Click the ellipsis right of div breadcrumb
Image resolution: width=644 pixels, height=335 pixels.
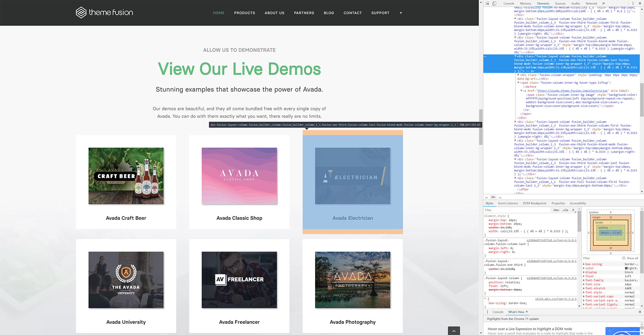(500, 197)
